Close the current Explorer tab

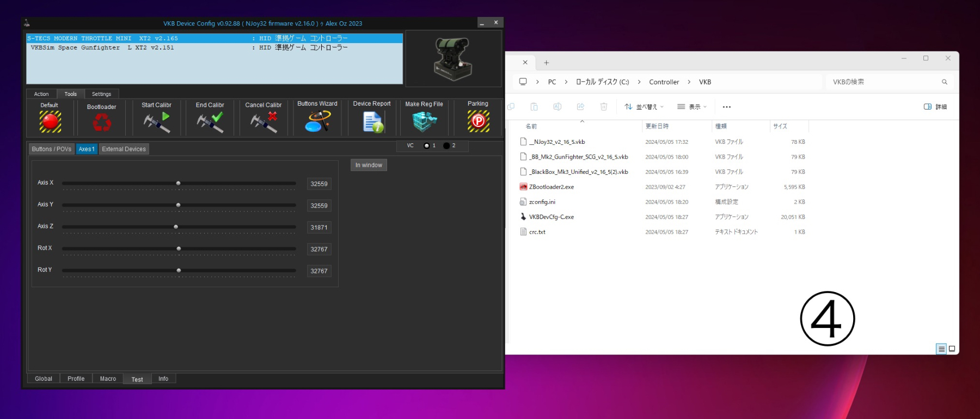click(x=525, y=62)
